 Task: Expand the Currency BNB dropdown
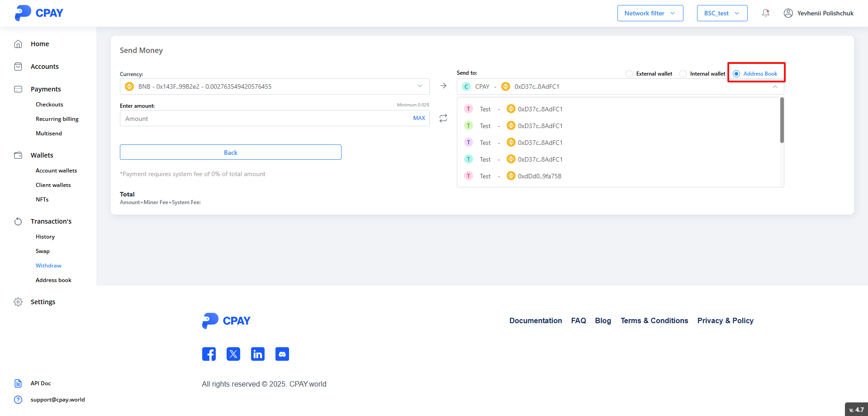(x=420, y=86)
